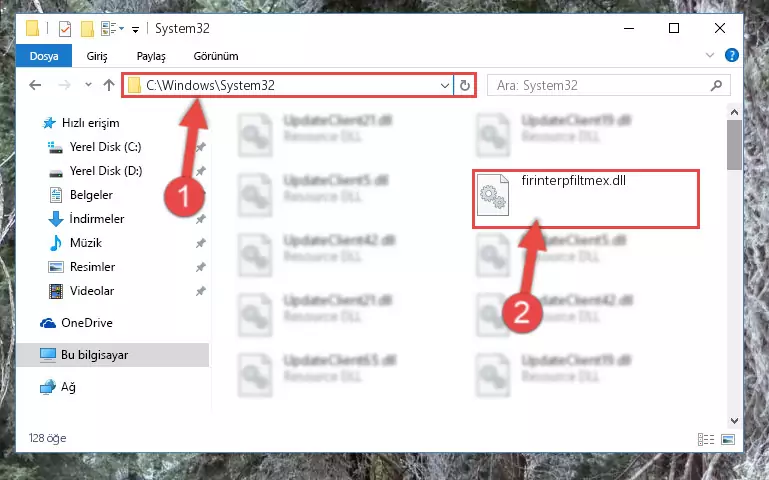Expand the address bar history dropdown
This screenshot has width=769, height=480.
click(444, 86)
